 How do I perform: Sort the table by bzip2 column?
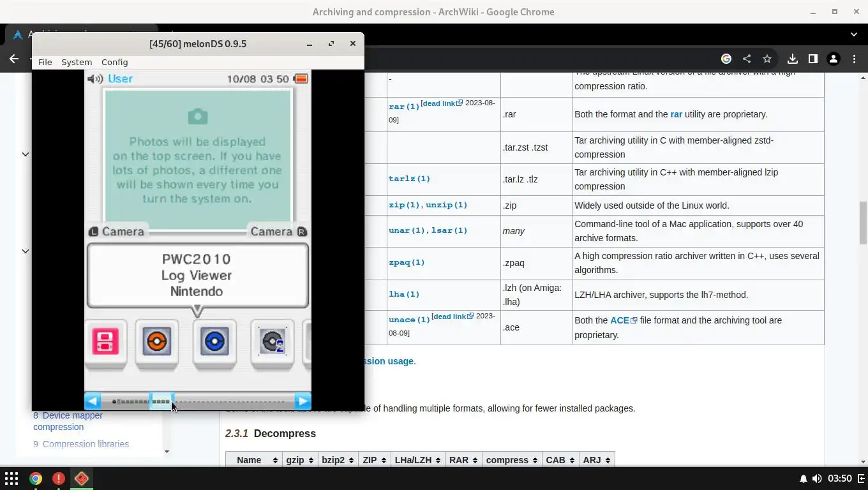(338, 460)
